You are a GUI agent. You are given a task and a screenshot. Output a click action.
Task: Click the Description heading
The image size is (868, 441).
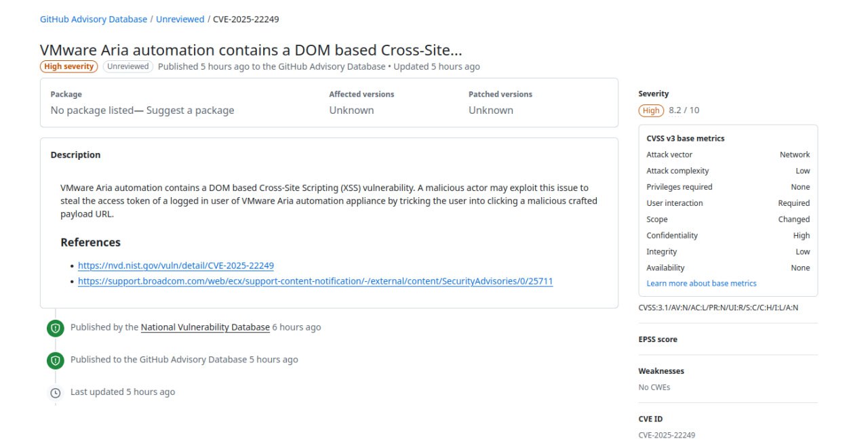[x=75, y=155]
